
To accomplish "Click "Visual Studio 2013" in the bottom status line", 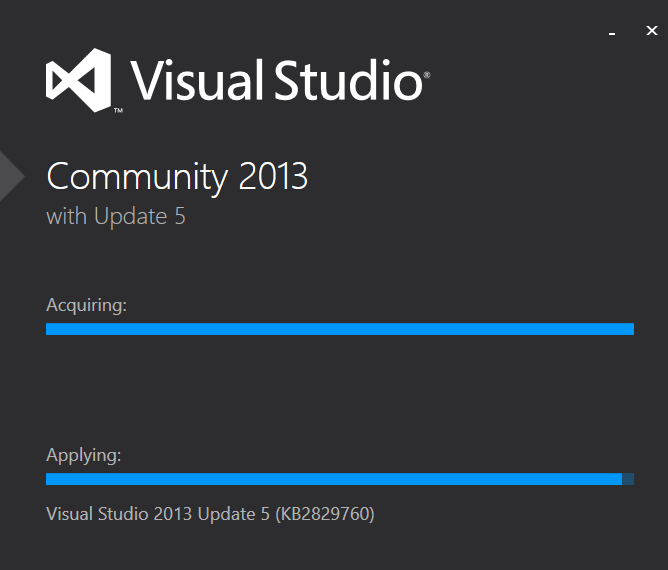I will pyautogui.click(x=119, y=514).
